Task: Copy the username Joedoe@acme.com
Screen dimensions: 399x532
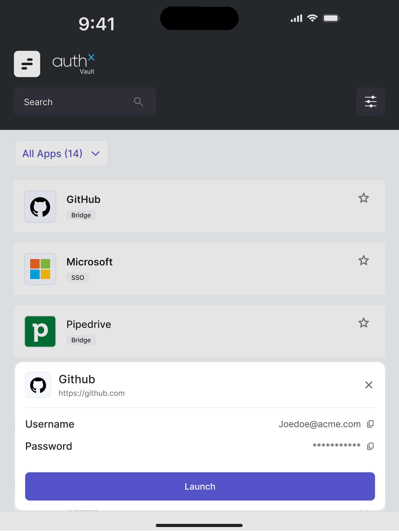Action: pos(370,424)
